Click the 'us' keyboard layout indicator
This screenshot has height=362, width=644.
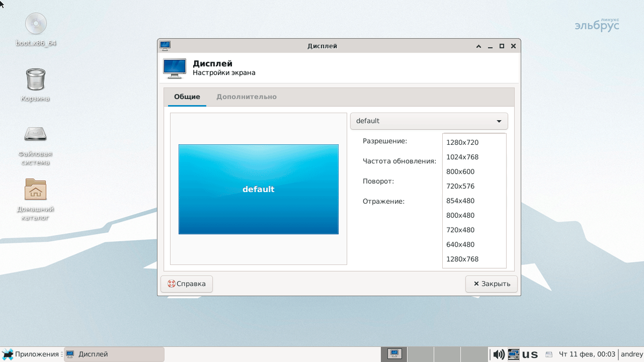(530, 354)
